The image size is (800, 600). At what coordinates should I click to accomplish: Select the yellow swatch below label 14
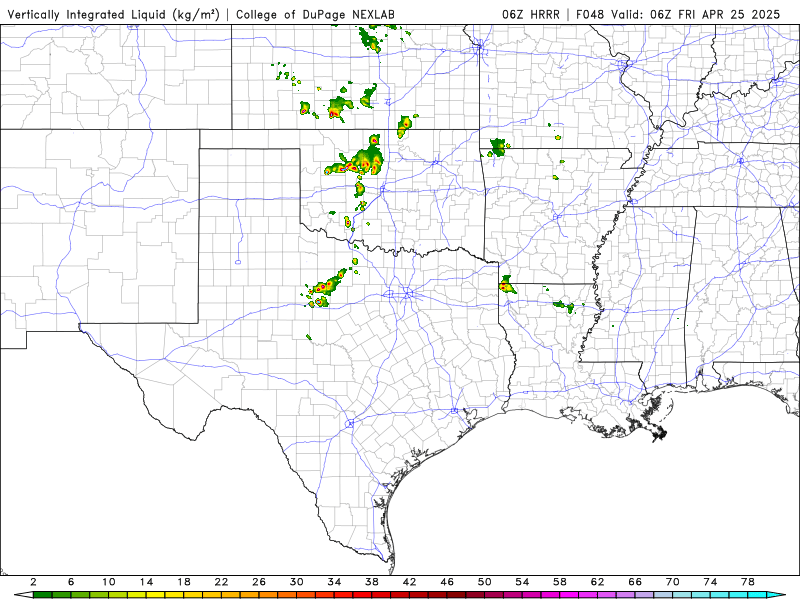point(156,595)
